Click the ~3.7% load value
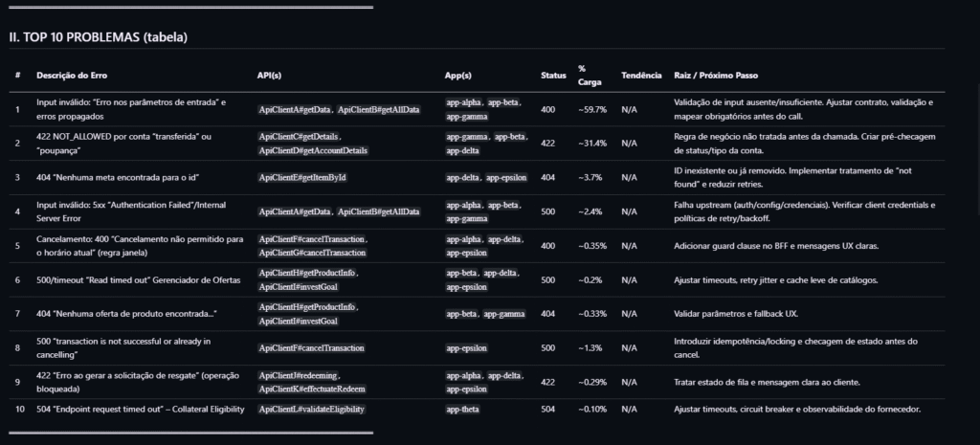The width and height of the screenshot is (980, 445). coord(590,177)
